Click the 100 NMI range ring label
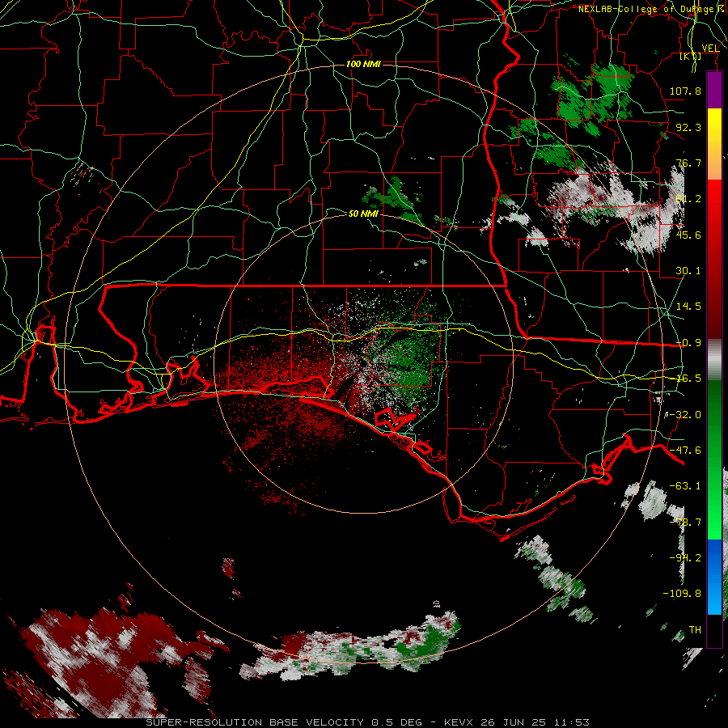Viewport: 728px width, 728px height. (x=363, y=64)
